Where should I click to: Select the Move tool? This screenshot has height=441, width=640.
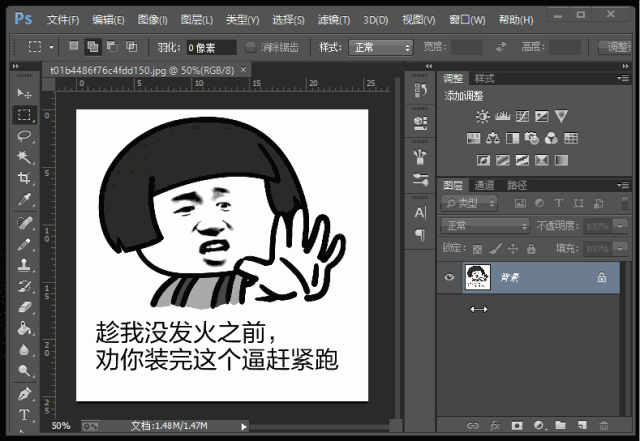[24, 94]
